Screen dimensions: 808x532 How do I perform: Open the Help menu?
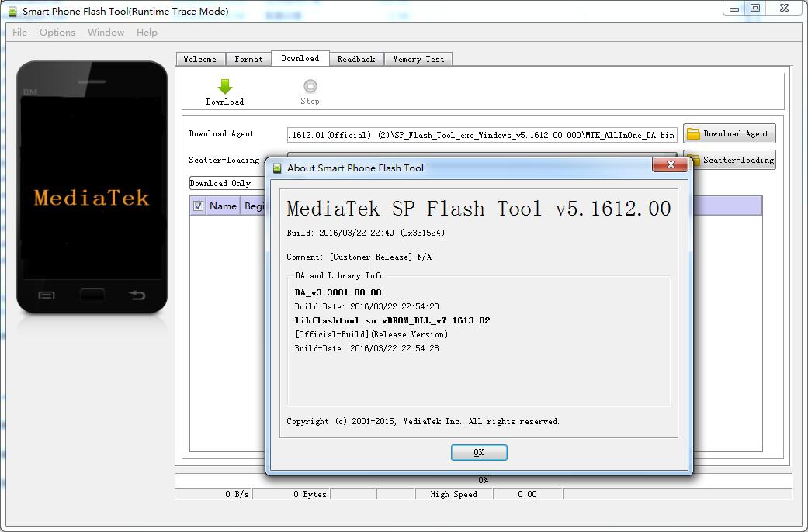(x=147, y=32)
